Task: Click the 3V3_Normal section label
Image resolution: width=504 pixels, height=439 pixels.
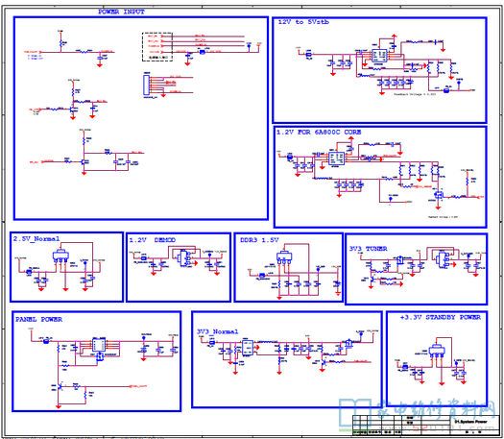Action: [x=218, y=331]
